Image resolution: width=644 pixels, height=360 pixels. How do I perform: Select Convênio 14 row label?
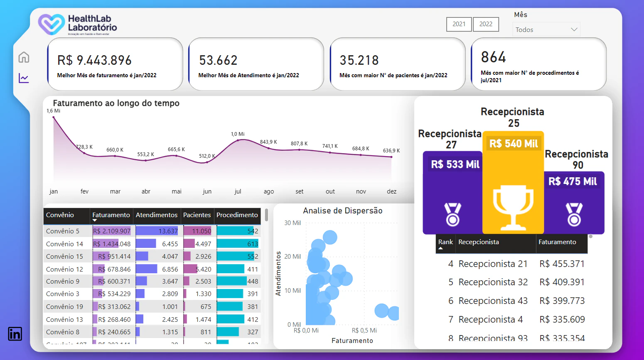click(64, 244)
